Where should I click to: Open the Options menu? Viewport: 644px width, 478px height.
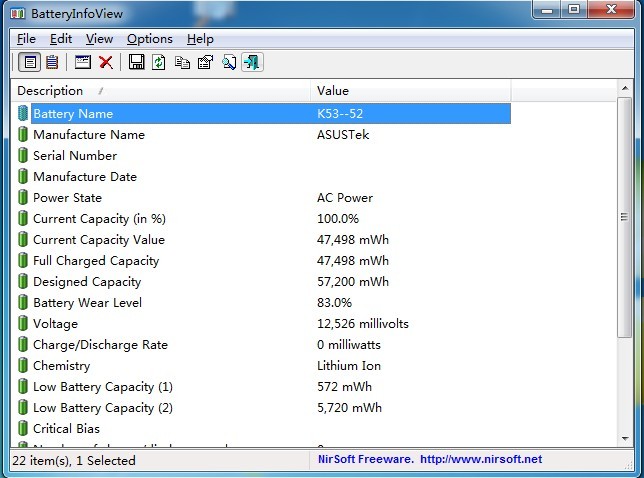pos(150,39)
